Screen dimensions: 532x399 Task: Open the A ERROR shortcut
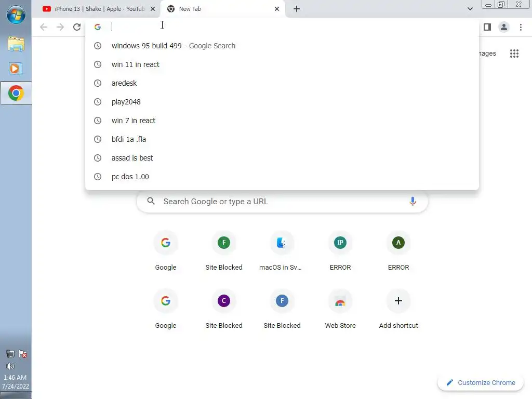click(398, 251)
